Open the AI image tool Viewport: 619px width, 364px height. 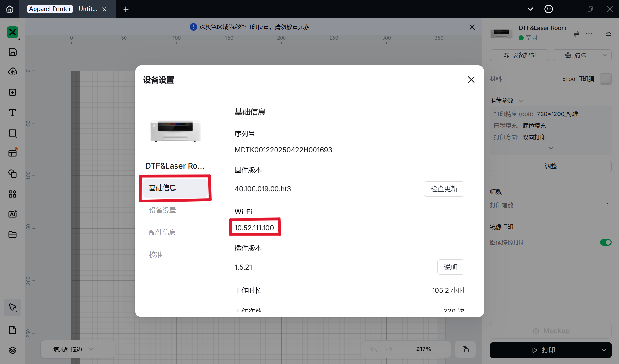click(13, 214)
